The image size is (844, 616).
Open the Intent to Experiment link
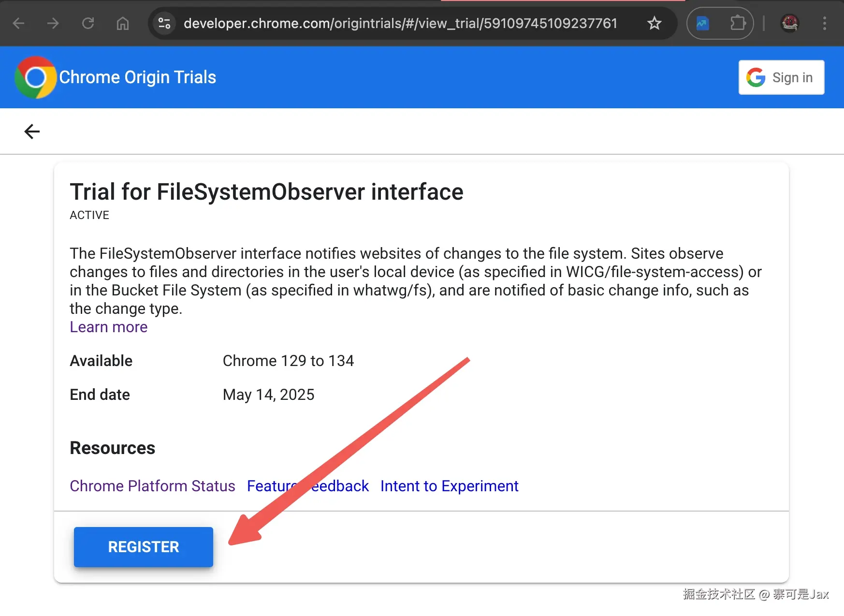coord(449,486)
